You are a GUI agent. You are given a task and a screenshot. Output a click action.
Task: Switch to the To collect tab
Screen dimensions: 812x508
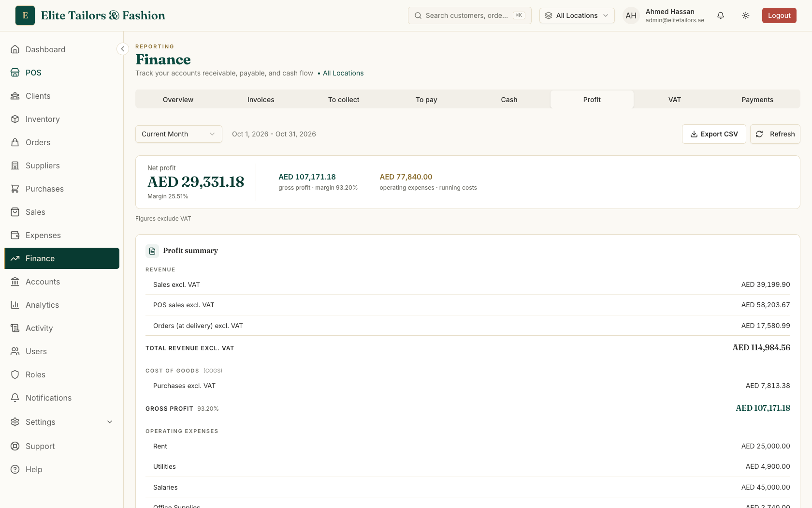(x=344, y=100)
